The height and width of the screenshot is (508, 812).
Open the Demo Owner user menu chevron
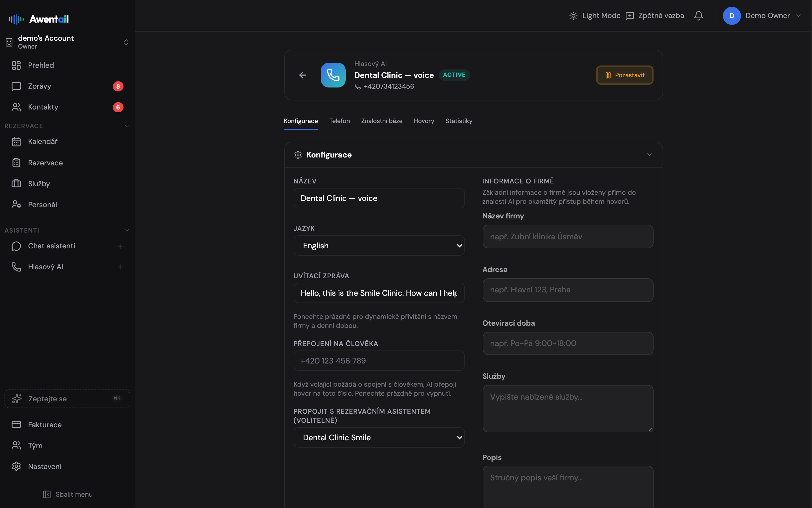point(798,16)
